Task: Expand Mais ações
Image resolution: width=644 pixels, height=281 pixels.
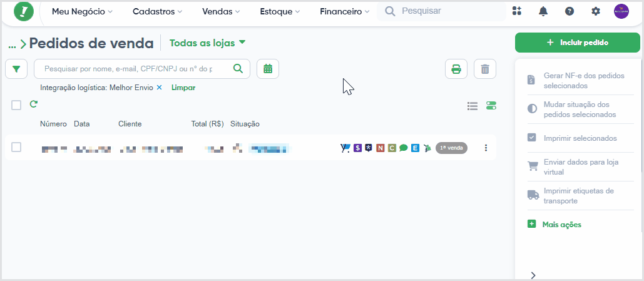Action: [555, 224]
